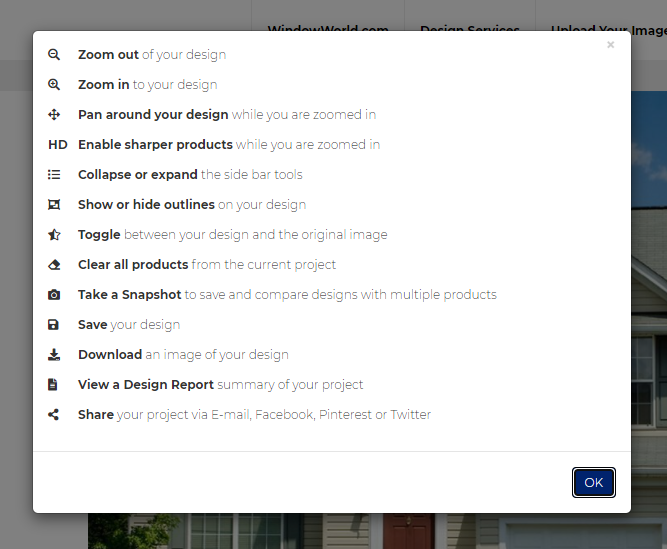The height and width of the screenshot is (549, 667).
Task: Select the Pan around four-arrow icon
Action: (x=54, y=115)
